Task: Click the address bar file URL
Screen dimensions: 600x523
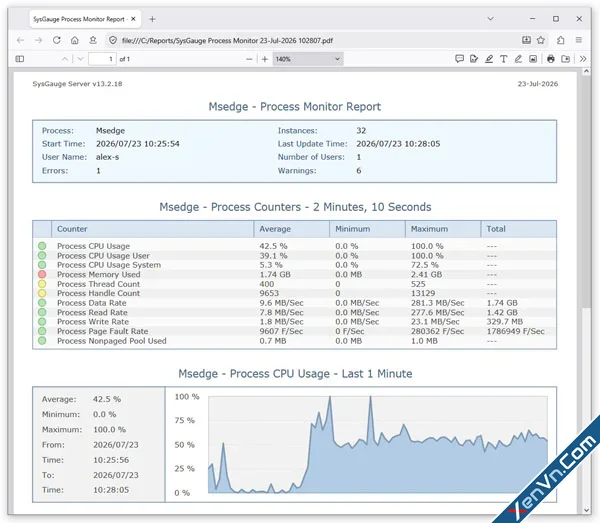Action: pyautogui.click(x=227, y=41)
